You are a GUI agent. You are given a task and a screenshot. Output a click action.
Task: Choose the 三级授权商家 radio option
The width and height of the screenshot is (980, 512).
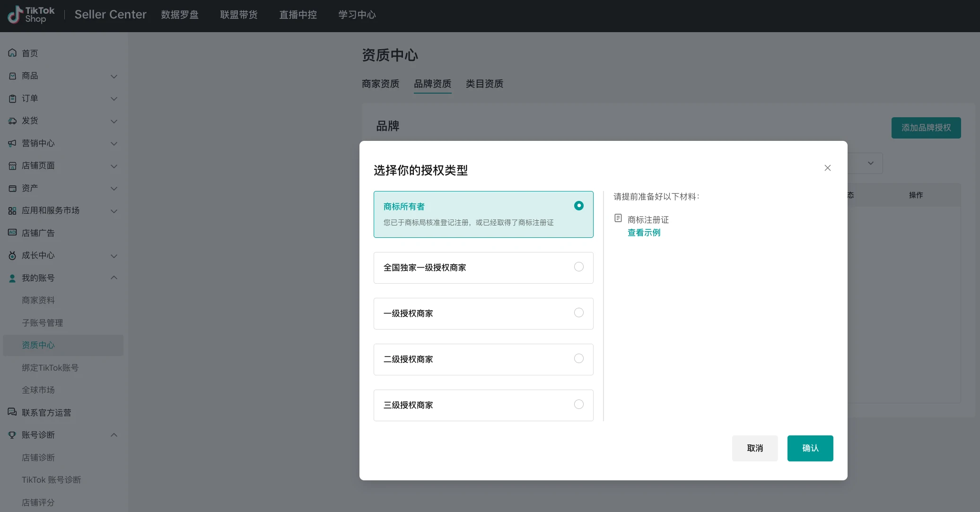578,405
